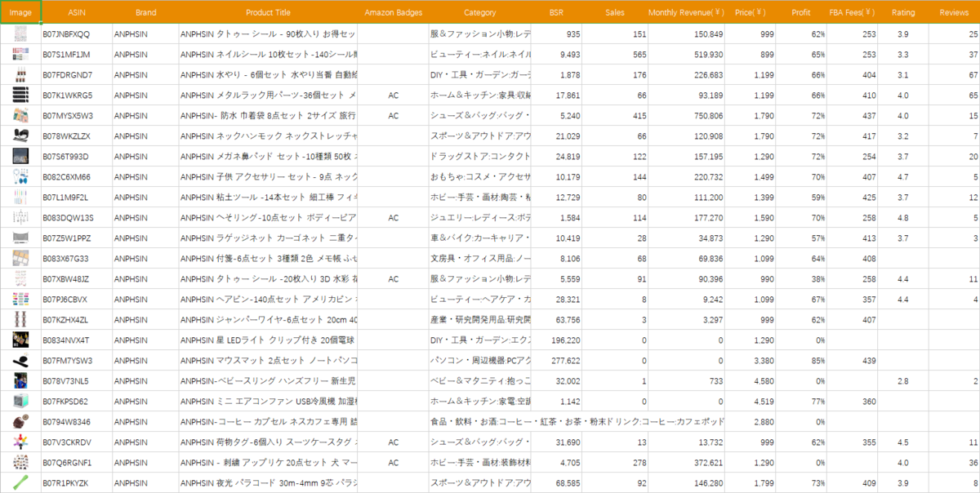
Task: Open product thumbnail for B082C6XM66
Action: [x=20, y=177]
